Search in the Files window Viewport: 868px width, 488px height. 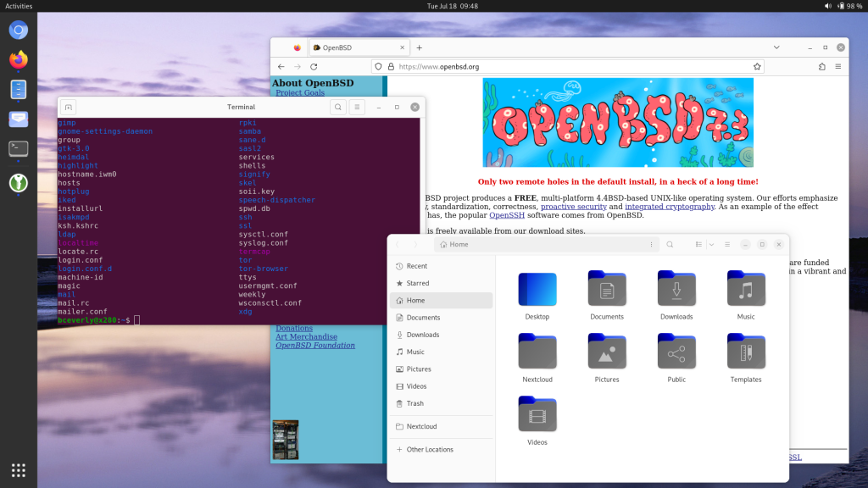tap(670, 245)
